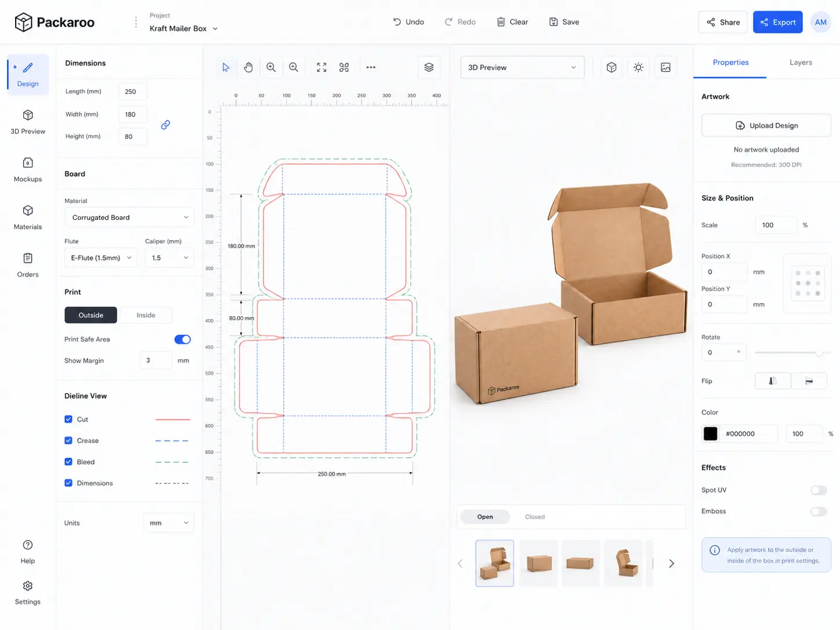Open the more options ellipsis menu
The height and width of the screenshot is (630, 840).
371,67
